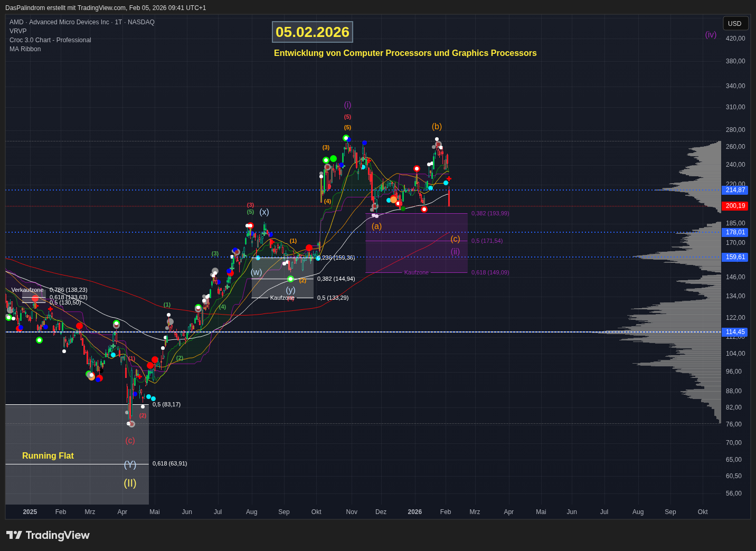This screenshot has width=756, height=551.
Task: Click the 114,45 price level tag
Action: click(x=735, y=332)
